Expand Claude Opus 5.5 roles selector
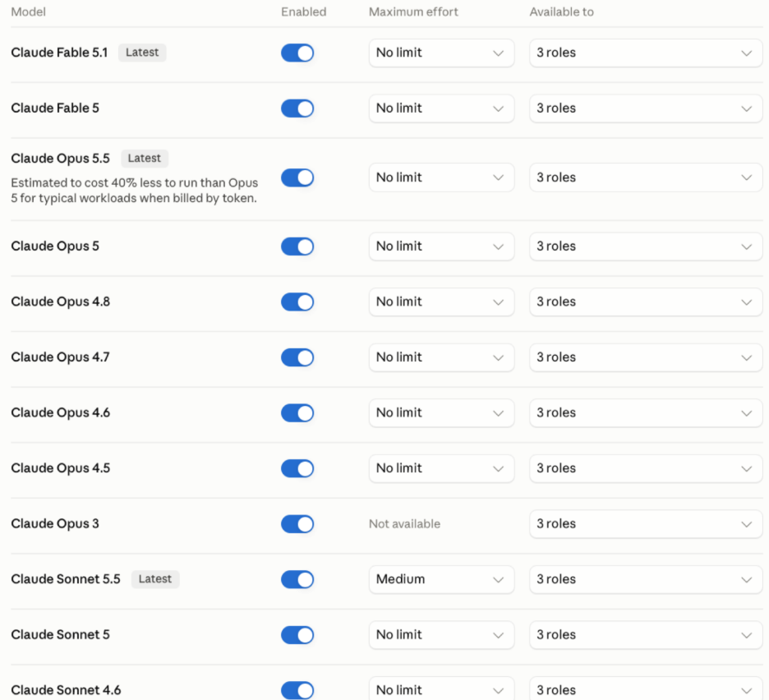 tap(646, 177)
